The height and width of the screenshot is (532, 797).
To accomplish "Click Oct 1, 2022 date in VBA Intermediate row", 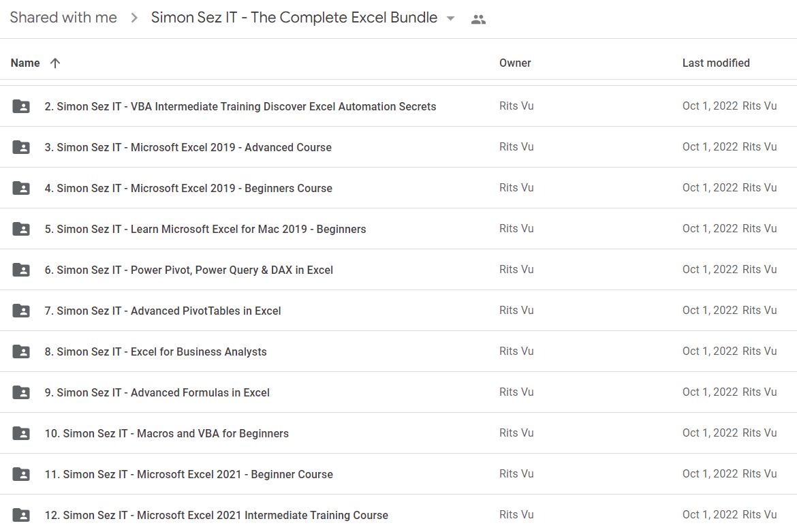I will coord(710,106).
